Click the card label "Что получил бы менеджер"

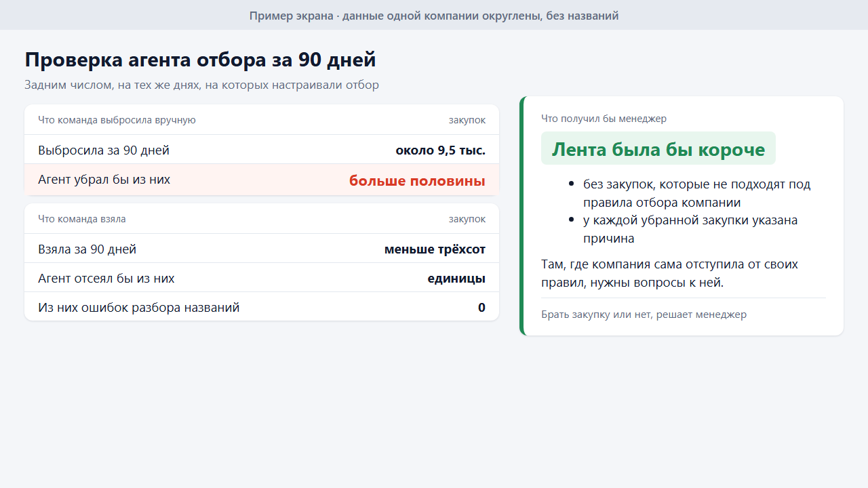pos(604,119)
